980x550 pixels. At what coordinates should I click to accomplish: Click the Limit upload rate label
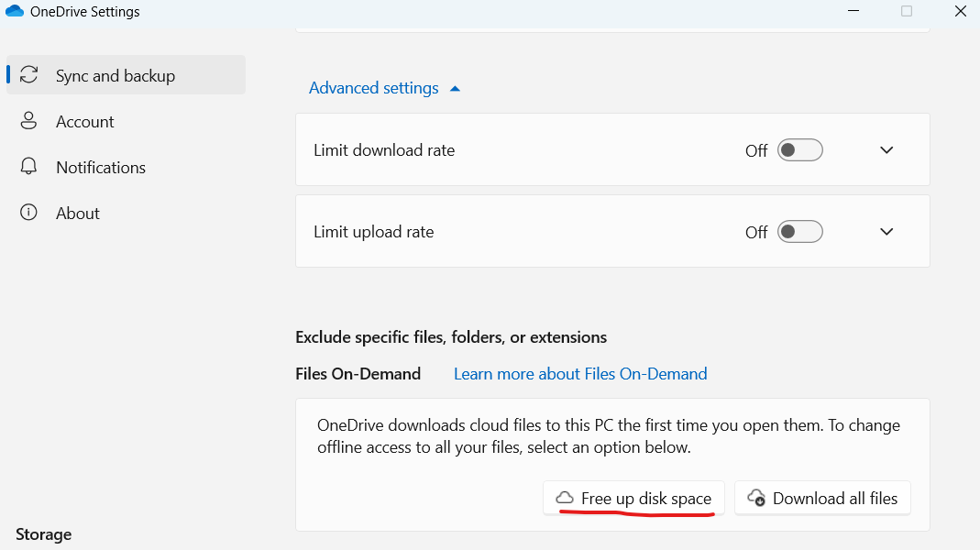pos(374,232)
